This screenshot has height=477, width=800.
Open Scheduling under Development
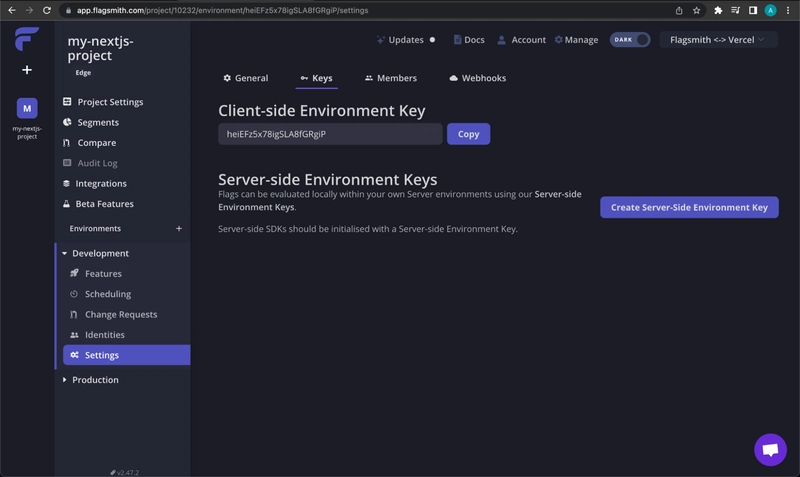pyautogui.click(x=101, y=294)
